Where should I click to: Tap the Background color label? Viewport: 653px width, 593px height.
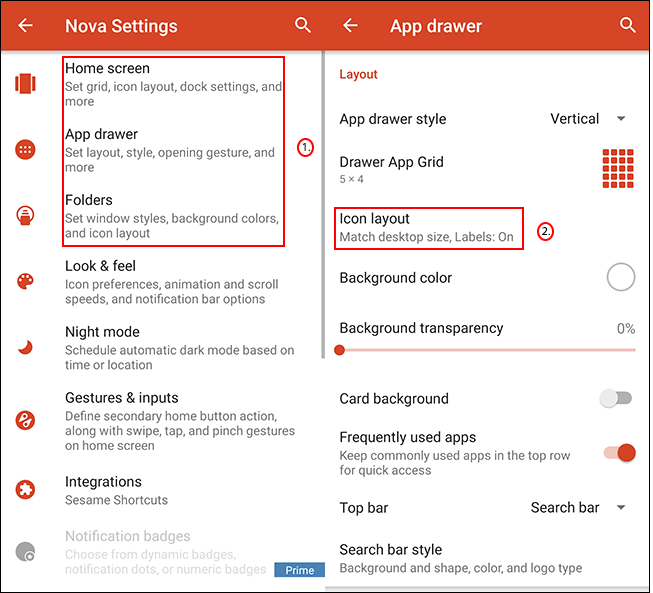395,278
